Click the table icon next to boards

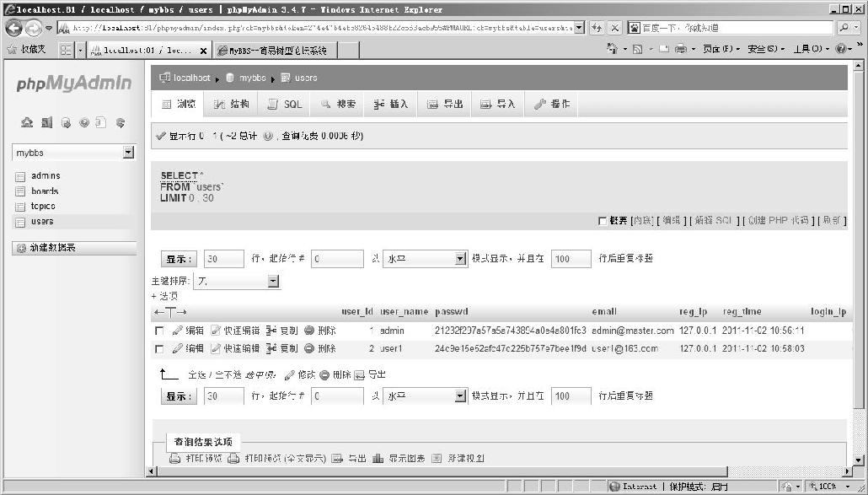[x=20, y=191]
